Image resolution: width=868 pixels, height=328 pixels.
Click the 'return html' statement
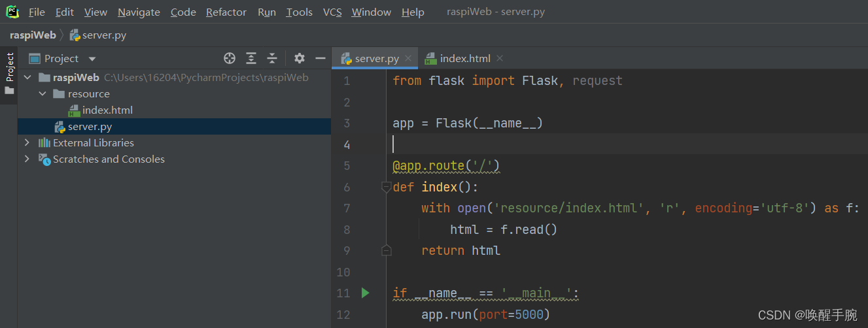(460, 251)
